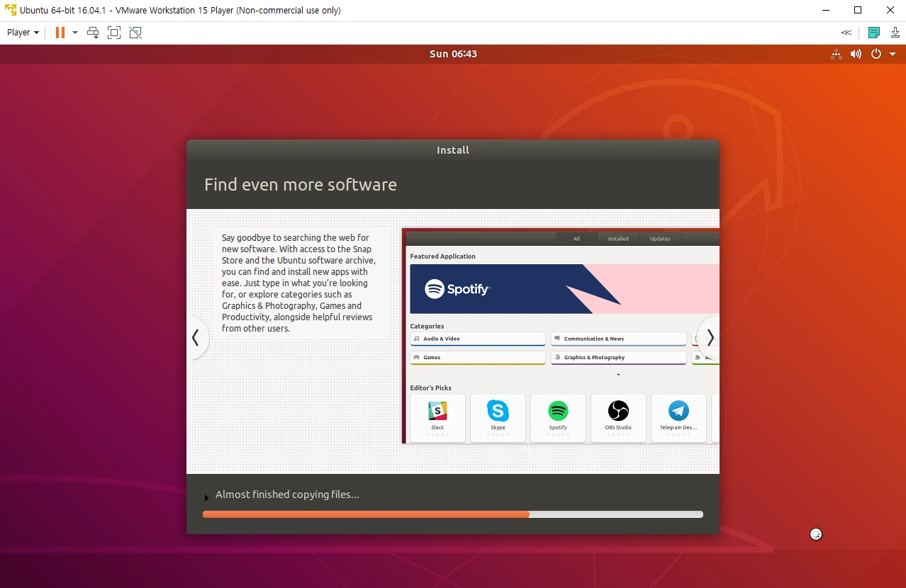Open the Player menu in VMware

point(23,33)
